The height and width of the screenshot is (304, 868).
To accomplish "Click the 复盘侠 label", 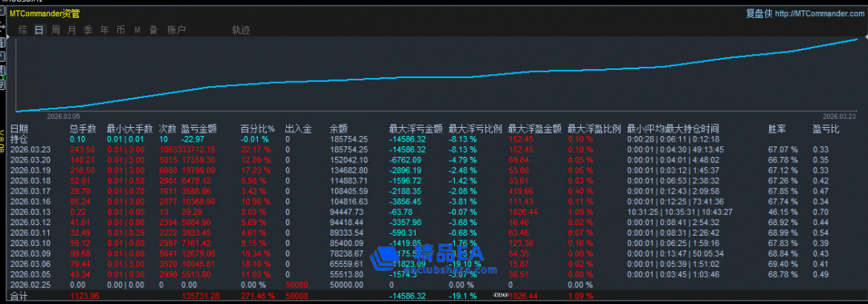I will [x=759, y=14].
